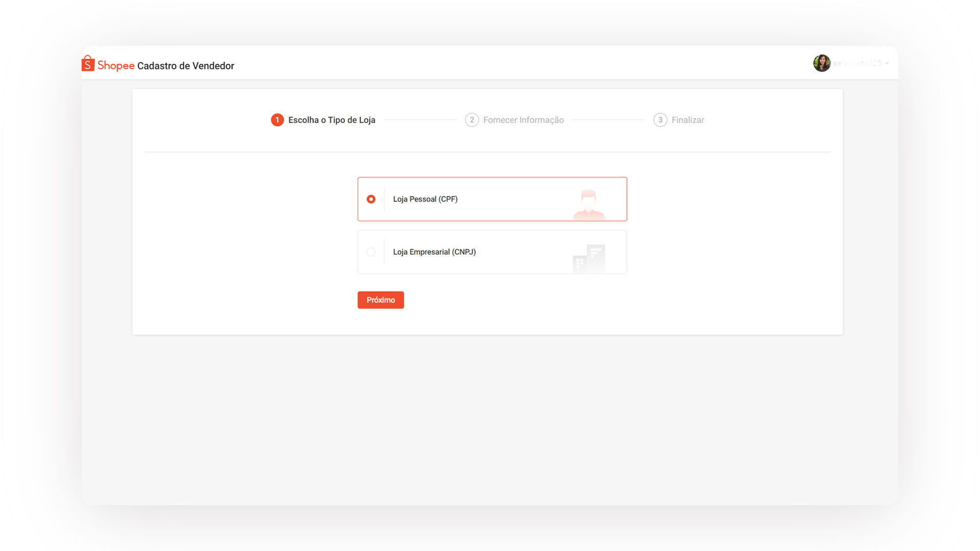Click the user profile avatar photo

click(x=821, y=63)
